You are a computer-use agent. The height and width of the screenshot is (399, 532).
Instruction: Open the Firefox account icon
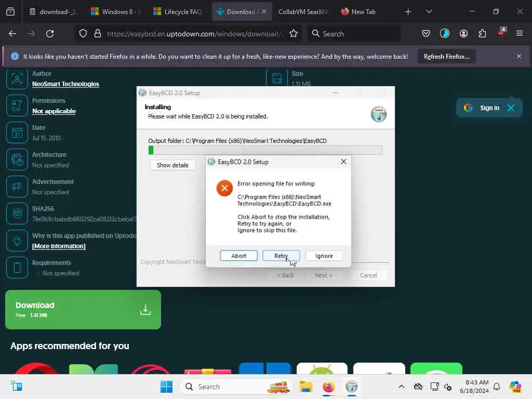tap(463, 34)
